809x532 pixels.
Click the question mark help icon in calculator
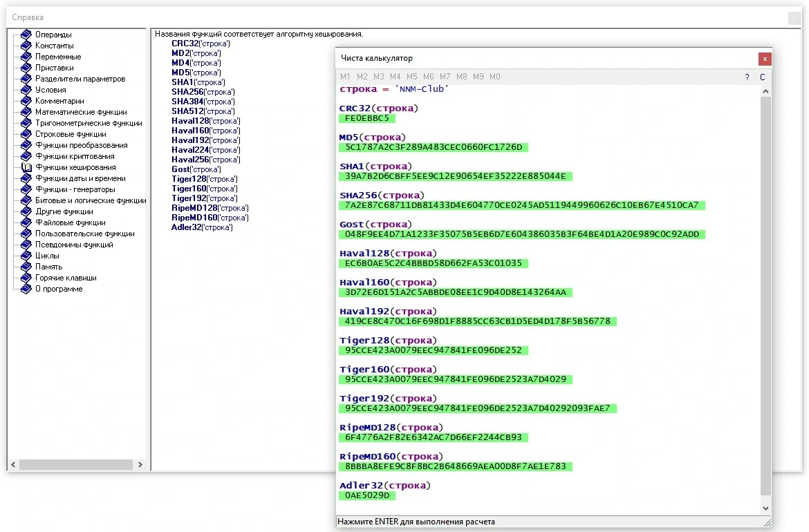[747, 77]
